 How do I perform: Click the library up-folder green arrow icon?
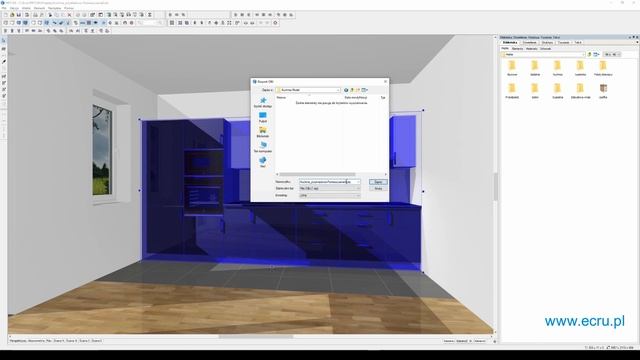pos(589,54)
